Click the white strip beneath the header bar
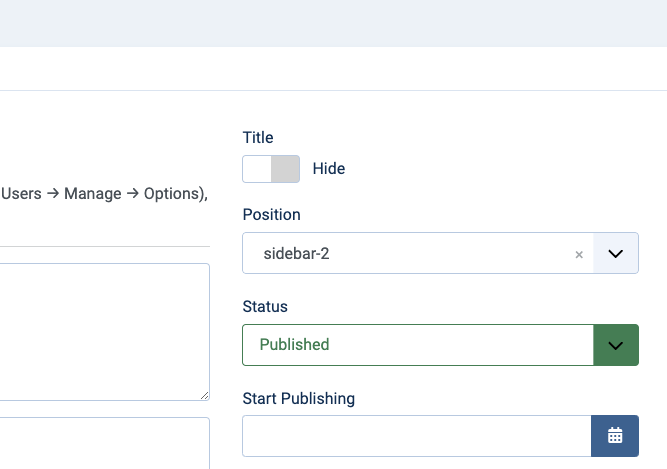 pos(333,68)
